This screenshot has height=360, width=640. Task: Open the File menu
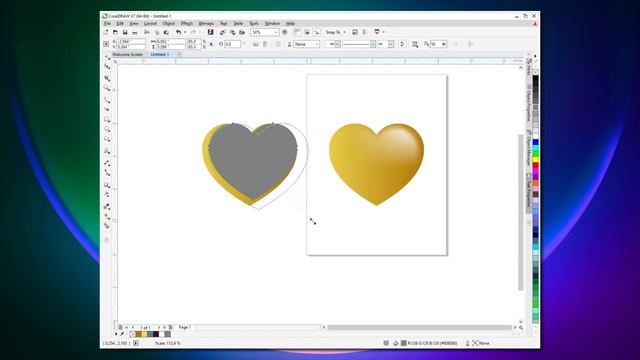coord(107,24)
